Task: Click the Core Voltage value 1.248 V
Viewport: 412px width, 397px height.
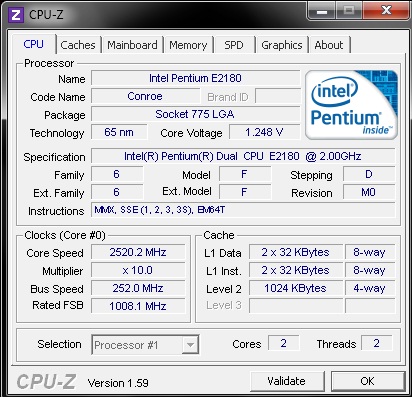Action: [264, 132]
